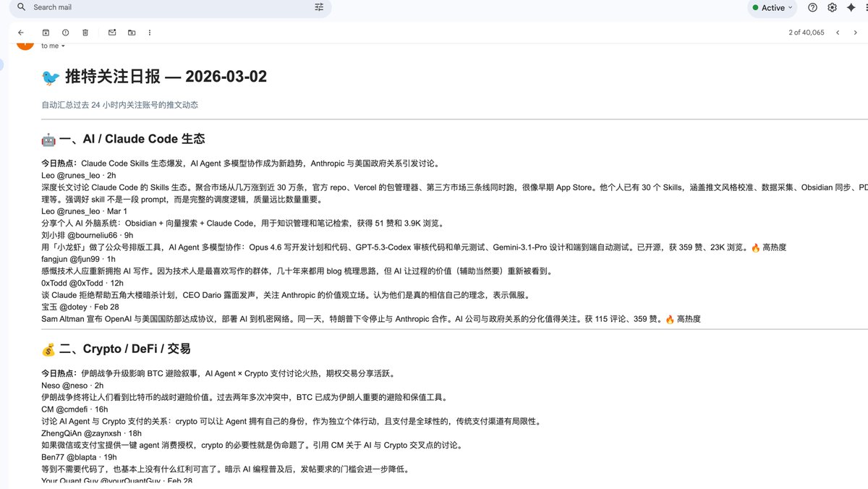Click the 'Ben77 @blapta · 19h' line

point(79,457)
